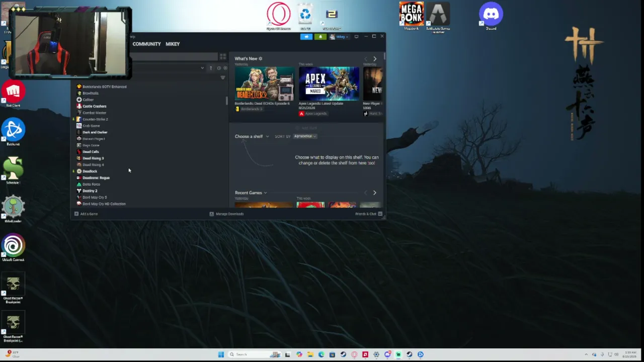Open Borderlands Dead ECHOs Episode 6 news thumbnail
Screen dimensions: 644x362
[x=264, y=83]
